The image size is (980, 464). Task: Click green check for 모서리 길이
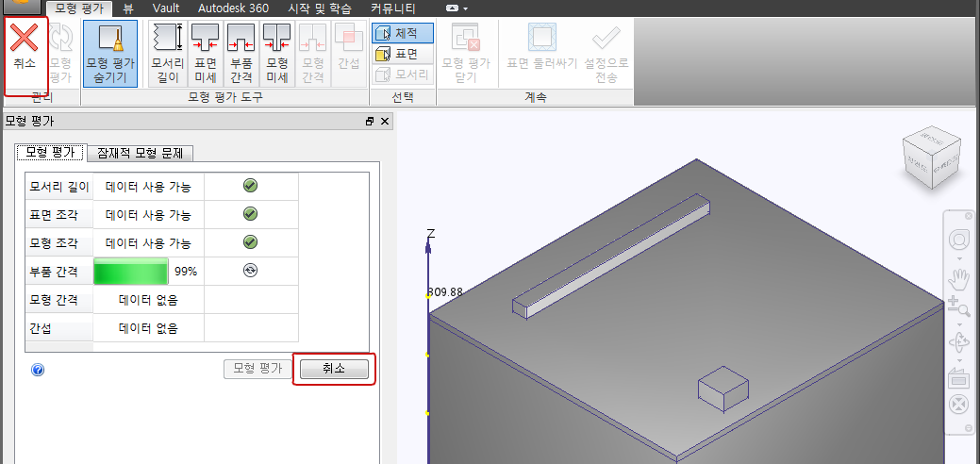click(251, 186)
